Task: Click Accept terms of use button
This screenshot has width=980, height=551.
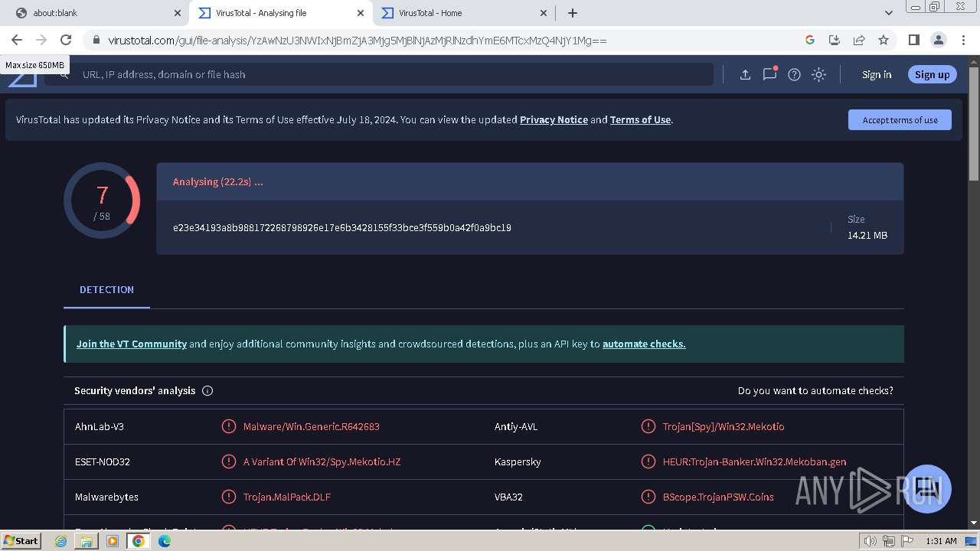Action: tap(900, 119)
